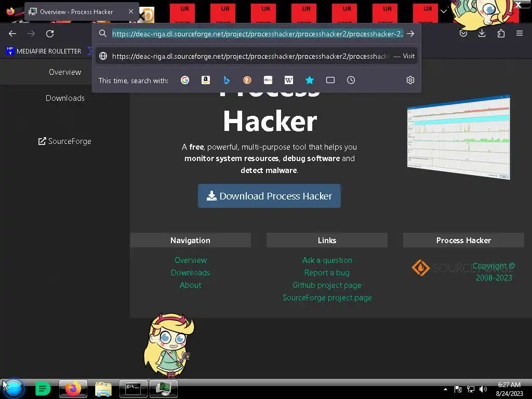
Task: Open Github project page link
Action: [327, 285]
